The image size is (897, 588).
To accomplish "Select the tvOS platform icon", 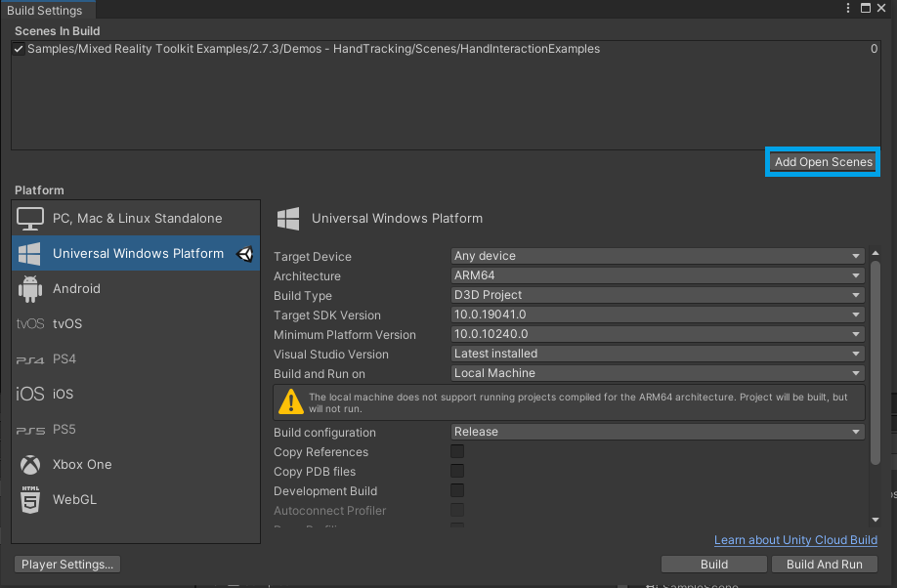I will 29,323.
